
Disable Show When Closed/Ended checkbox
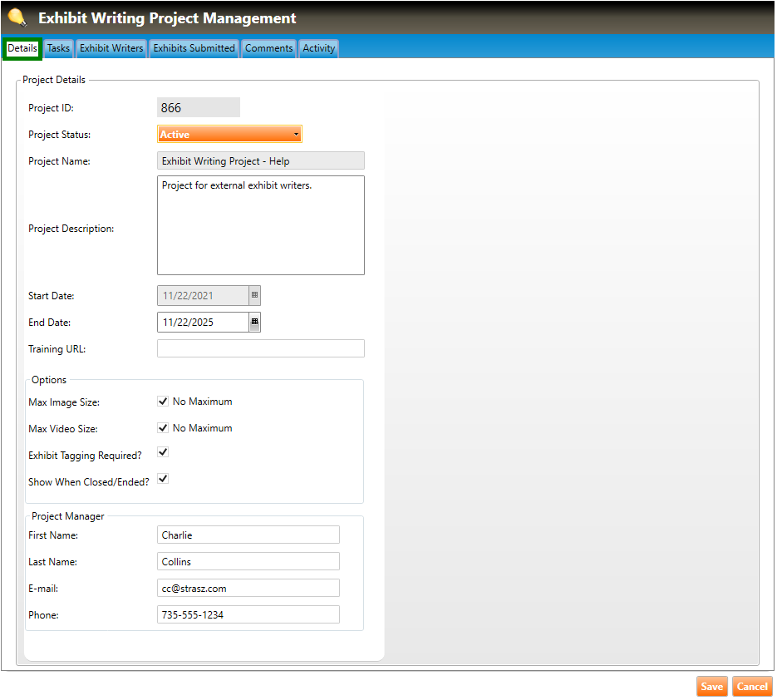pyautogui.click(x=163, y=479)
